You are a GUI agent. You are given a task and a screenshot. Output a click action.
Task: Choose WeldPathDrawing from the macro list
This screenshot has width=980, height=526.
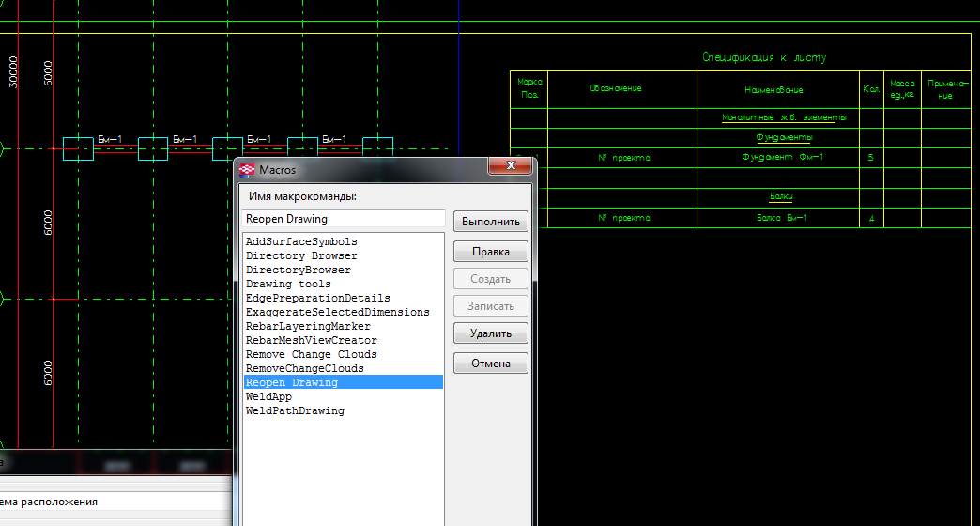coord(295,410)
